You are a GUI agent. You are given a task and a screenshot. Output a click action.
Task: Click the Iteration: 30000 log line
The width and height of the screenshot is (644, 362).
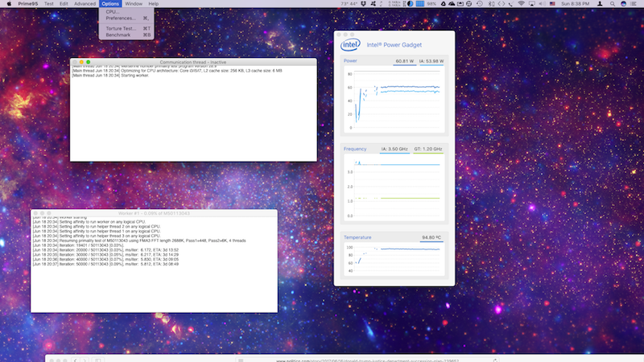105,255
